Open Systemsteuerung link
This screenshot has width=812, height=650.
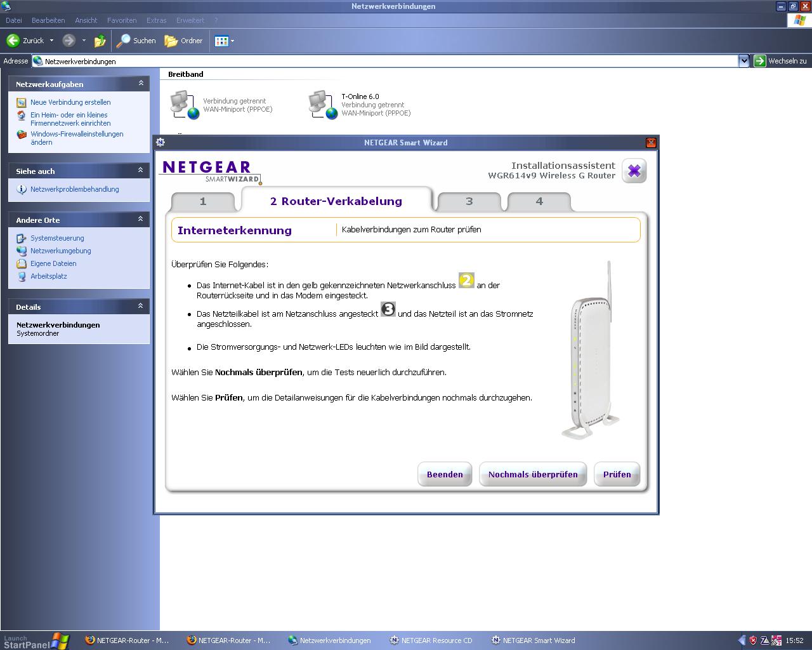(x=57, y=238)
